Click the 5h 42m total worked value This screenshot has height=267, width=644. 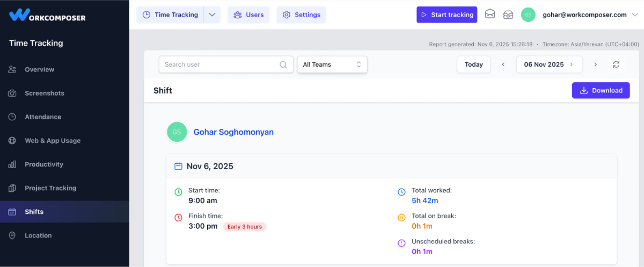pyautogui.click(x=425, y=201)
